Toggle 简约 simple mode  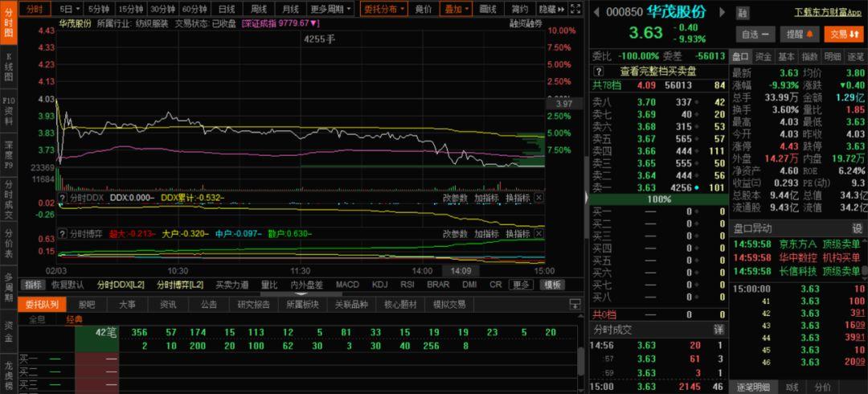click(520, 9)
